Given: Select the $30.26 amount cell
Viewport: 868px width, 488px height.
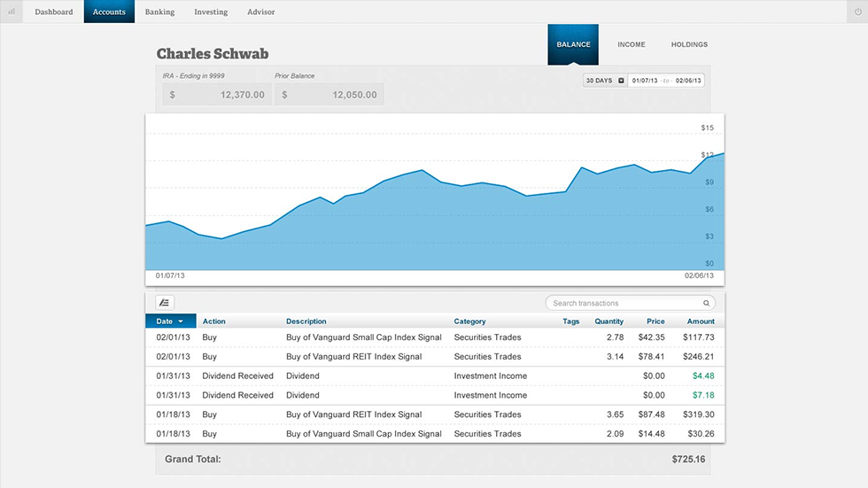Looking at the screenshot, I should click(701, 434).
